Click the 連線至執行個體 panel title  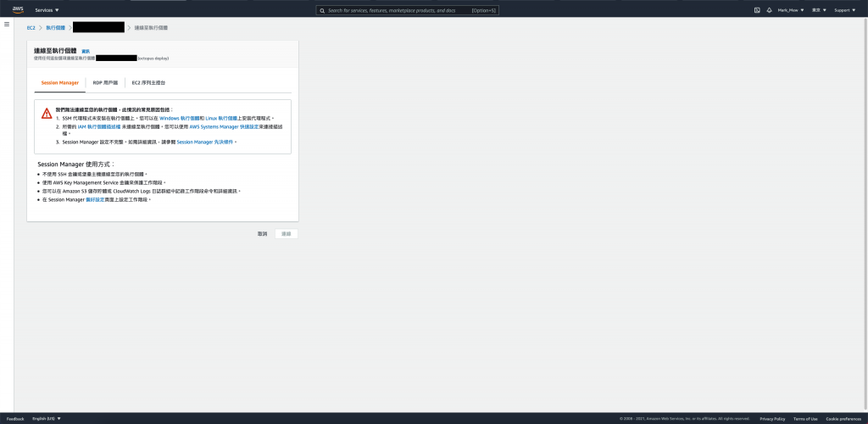[55, 50]
